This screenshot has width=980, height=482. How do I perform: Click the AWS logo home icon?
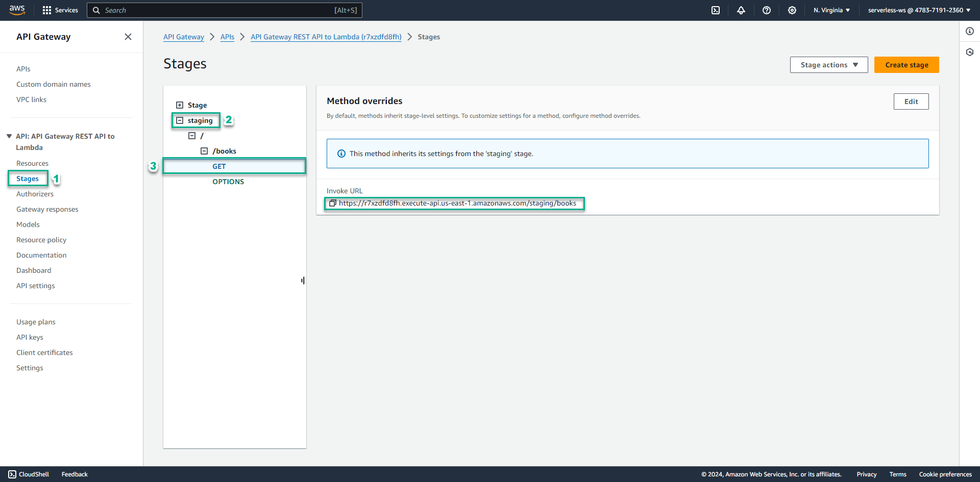(17, 10)
